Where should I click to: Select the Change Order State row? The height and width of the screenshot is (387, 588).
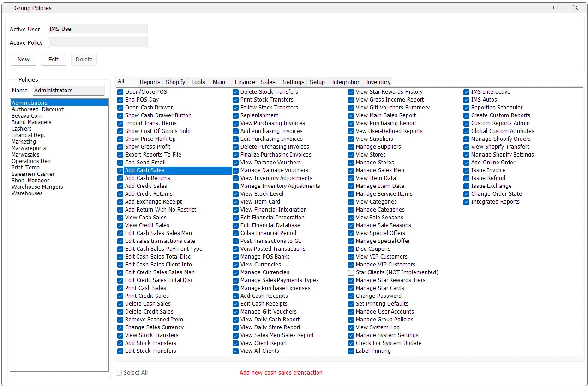(x=520, y=194)
